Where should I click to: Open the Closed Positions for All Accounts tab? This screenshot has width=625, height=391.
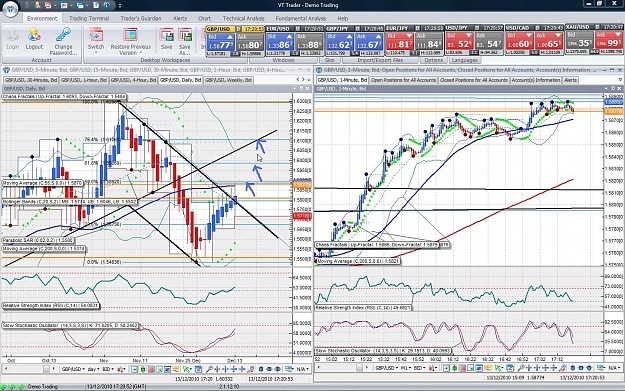point(474,80)
